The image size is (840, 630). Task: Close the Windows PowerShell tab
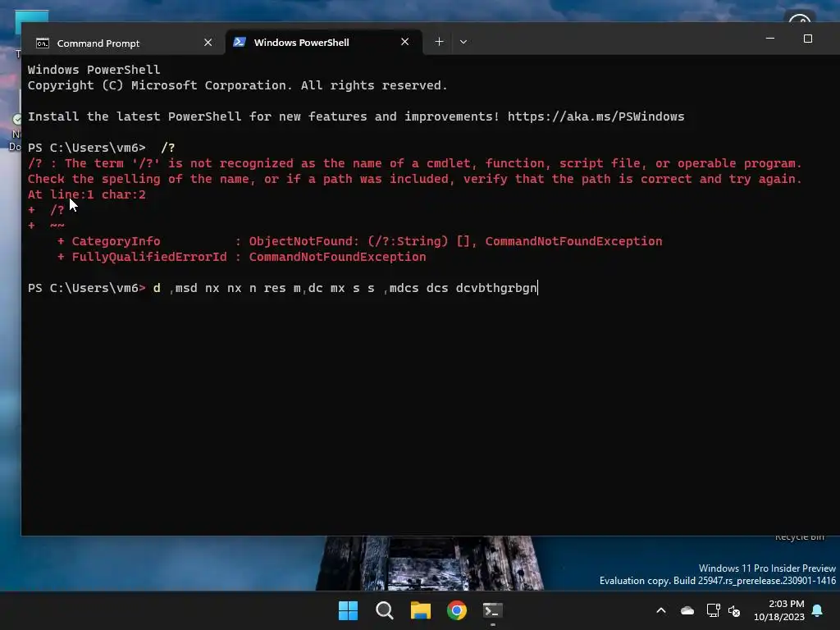tap(405, 42)
